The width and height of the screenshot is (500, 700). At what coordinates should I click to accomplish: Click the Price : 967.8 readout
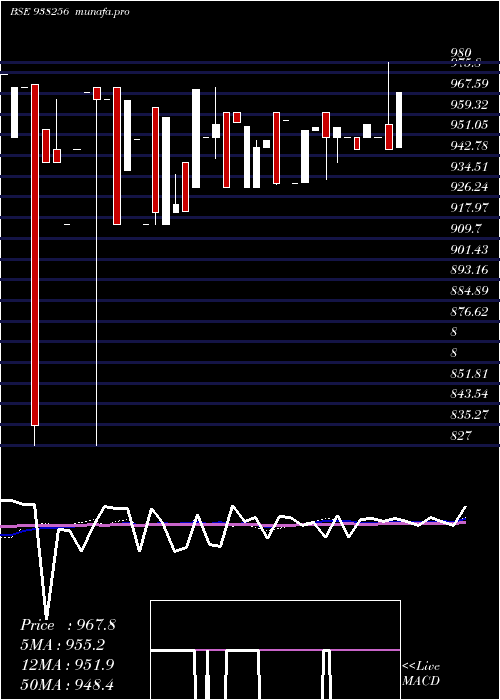coord(68,625)
